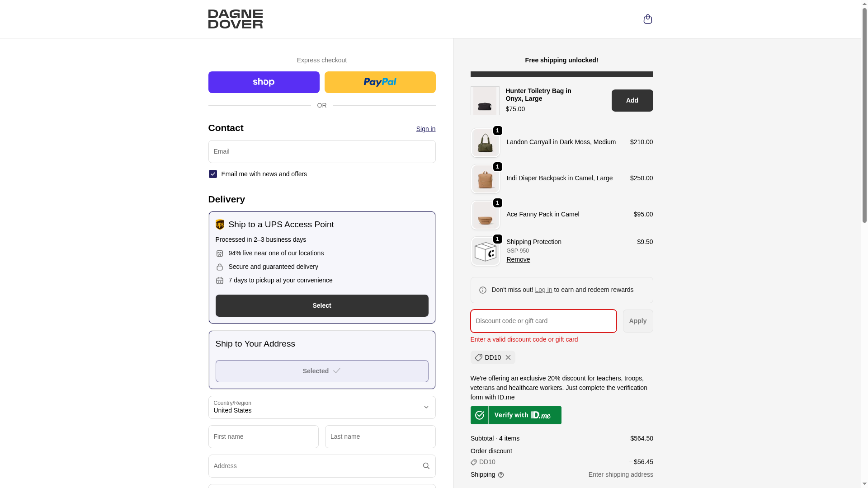868x488 pixels.
Task: Uncheck Email me with news and offers
Action: point(213,174)
